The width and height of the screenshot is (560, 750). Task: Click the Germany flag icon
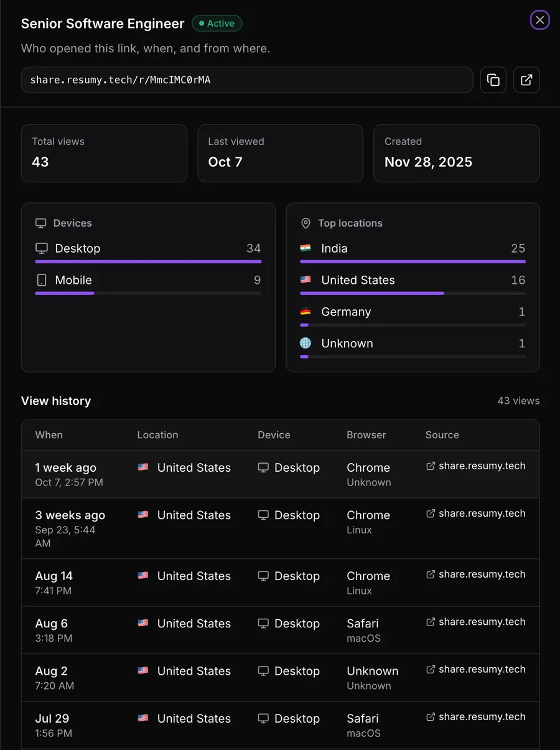(x=306, y=311)
